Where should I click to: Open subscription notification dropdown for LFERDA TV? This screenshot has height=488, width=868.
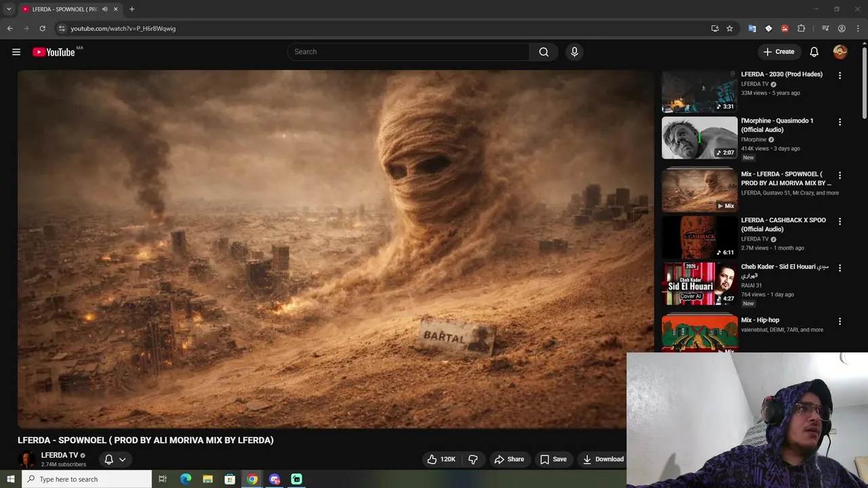pos(115,460)
